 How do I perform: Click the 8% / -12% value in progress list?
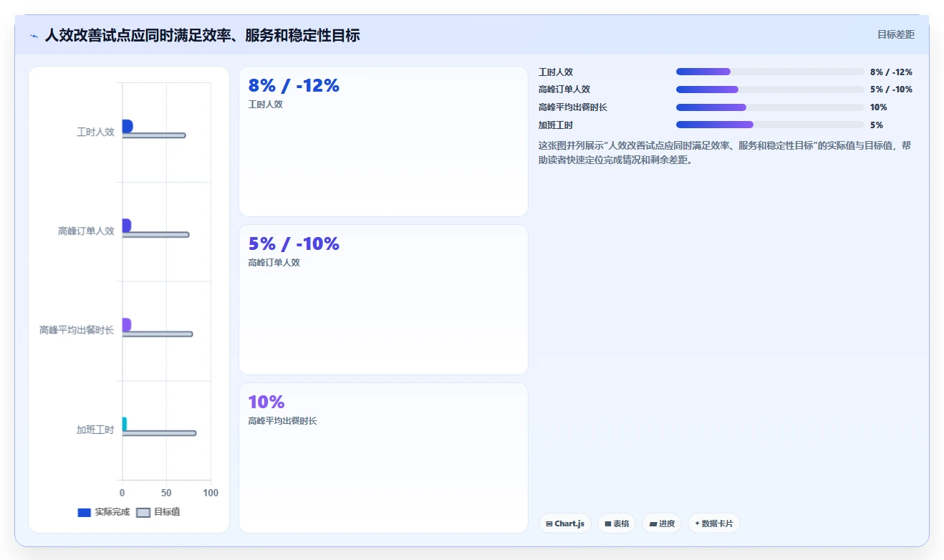click(x=891, y=72)
